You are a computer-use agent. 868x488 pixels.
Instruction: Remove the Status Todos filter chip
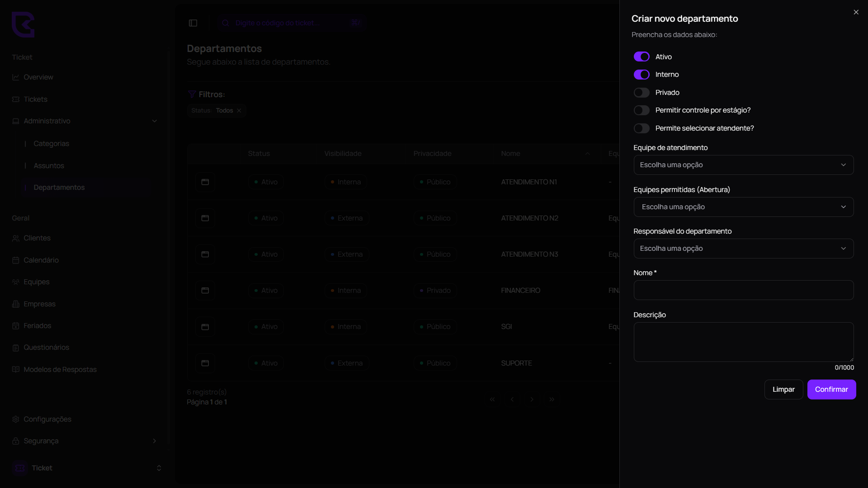pos(239,111)
